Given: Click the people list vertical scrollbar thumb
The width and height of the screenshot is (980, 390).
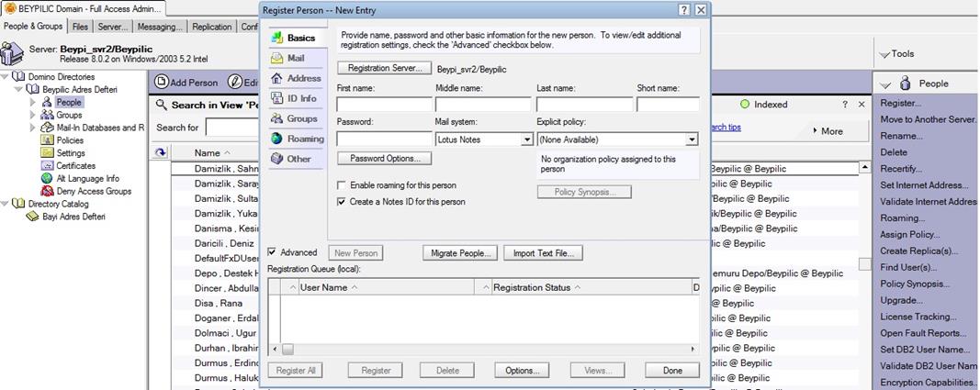Looking at the screenshot, I should (x=864, y=264).
